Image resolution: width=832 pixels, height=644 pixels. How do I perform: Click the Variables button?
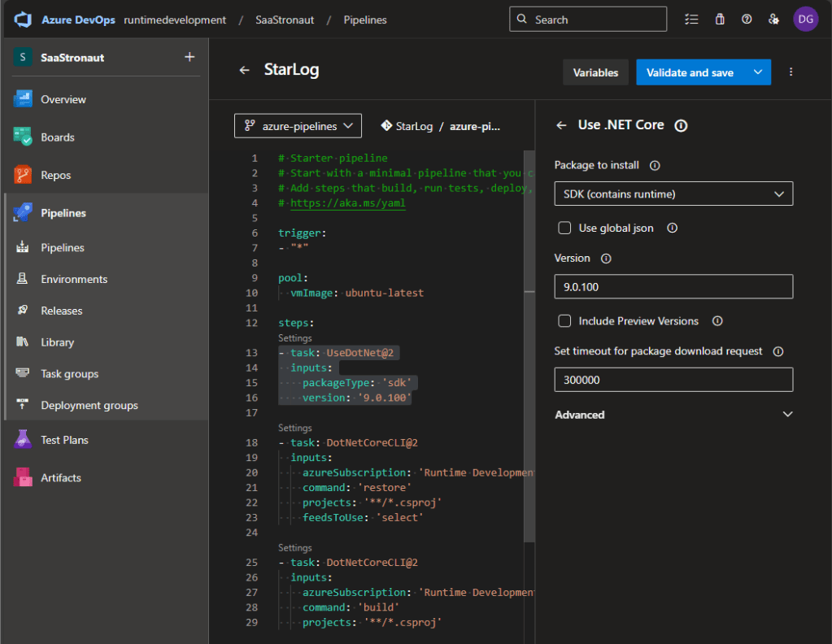click(595, 72)
